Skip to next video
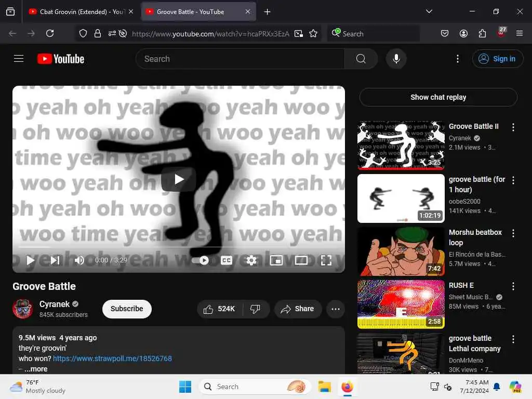The image size is (532, 399). point(55,260)
